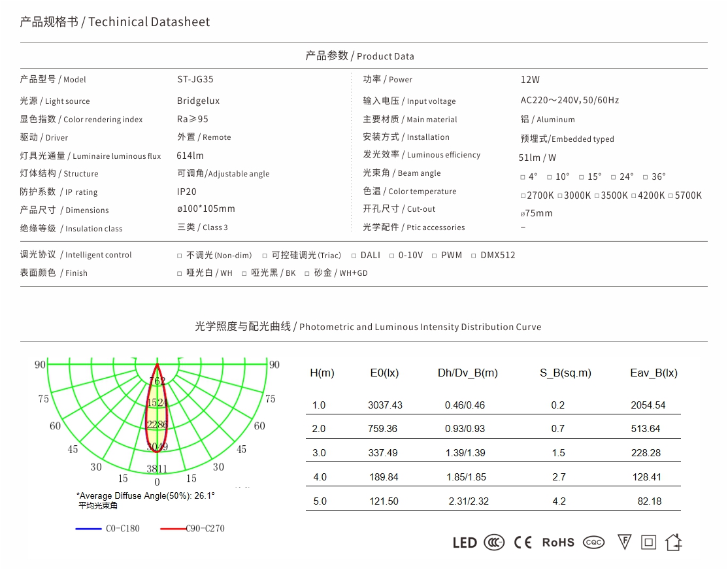This screenshot has width=728, height=570.
Task: Click the 513.64 average illuminance cell
Action: (x=646, y=429)
